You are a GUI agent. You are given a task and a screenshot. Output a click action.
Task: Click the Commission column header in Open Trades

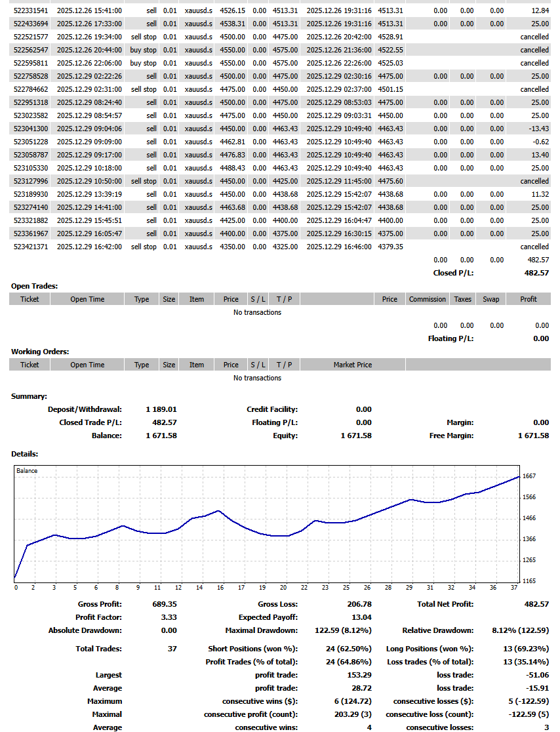tap(427, 299)
